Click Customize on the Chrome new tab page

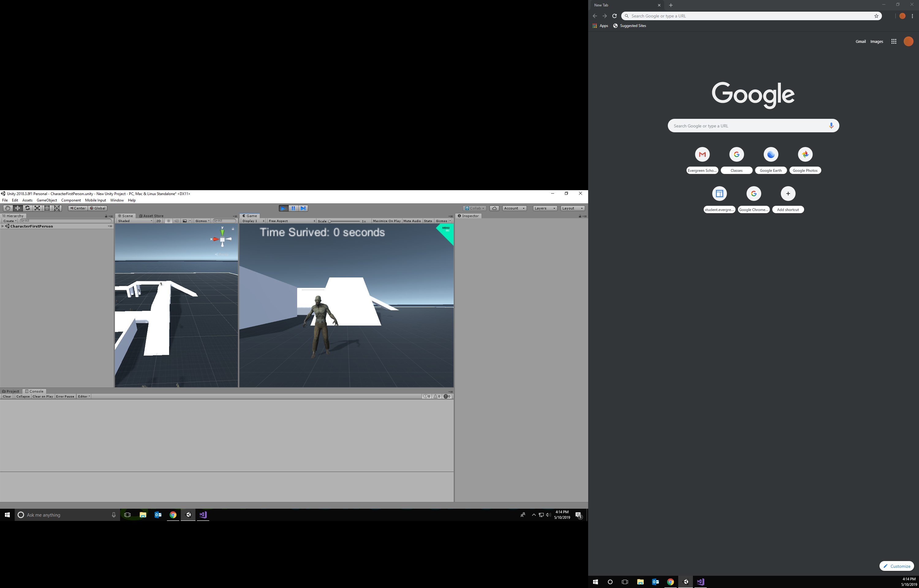[x=896, y=566]
